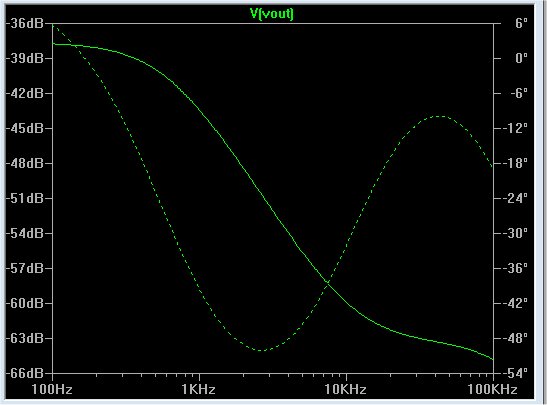Image resolution: width=547 pixels, height=405 pixels.
Task: Click the -18° phase axis label
Action: [x=515, y=163]
